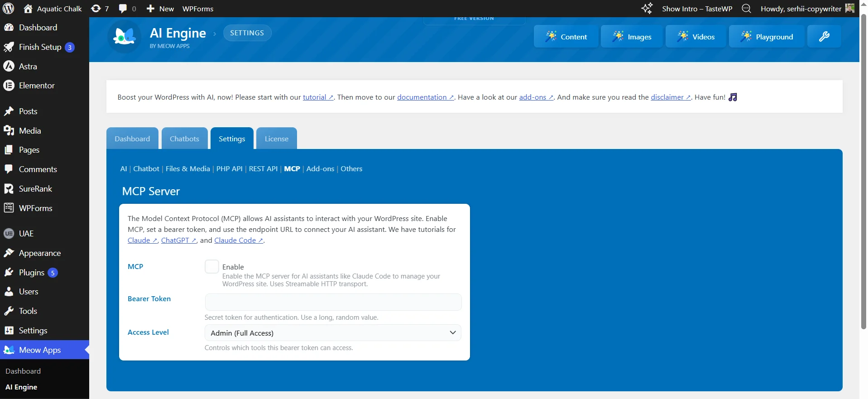Open the Chatbot settings sub-tab
This screenshot has width=868, height=399.
coord(146,169)
